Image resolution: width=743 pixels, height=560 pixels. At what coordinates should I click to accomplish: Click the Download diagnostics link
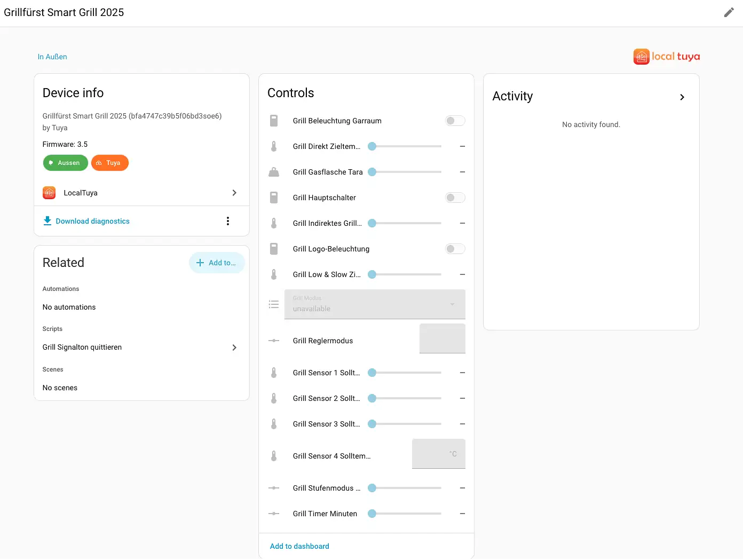(x=93, y=221)
